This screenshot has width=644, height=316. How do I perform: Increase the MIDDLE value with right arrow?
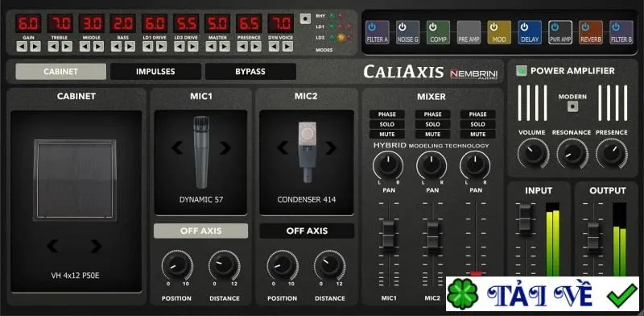(98, 47)
